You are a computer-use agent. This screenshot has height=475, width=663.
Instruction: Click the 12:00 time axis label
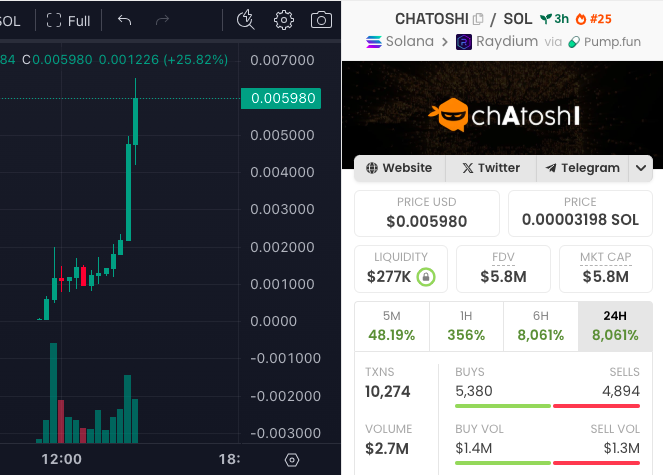point(62,459)
